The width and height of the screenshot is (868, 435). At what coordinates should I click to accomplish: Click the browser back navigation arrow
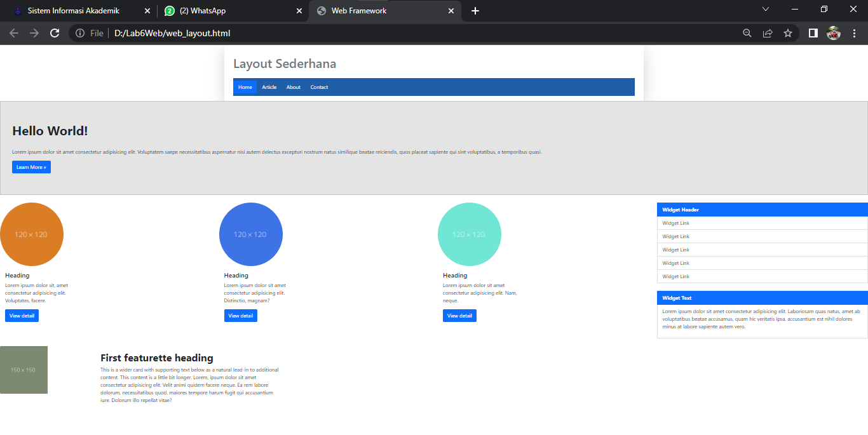click(x=14, y=32)
